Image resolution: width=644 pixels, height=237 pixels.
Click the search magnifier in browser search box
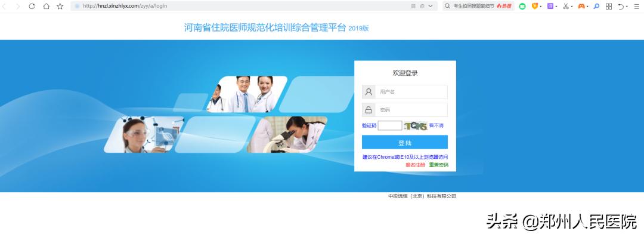coord(448,6)
